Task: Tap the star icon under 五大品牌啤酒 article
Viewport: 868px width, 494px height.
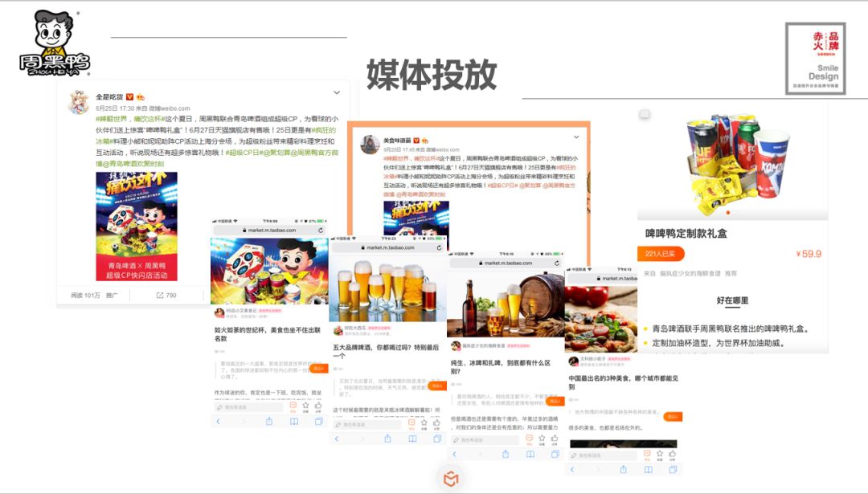Action: point(424,423)
